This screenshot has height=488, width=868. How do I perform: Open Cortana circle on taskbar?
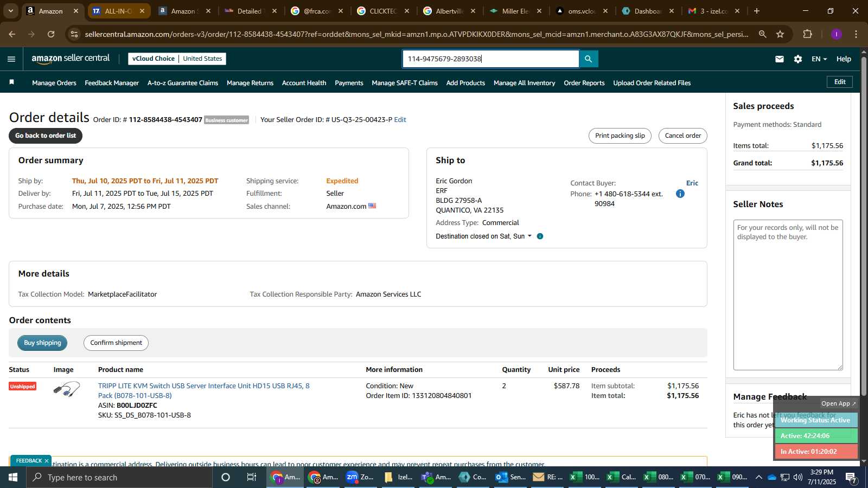click(226, 477)
